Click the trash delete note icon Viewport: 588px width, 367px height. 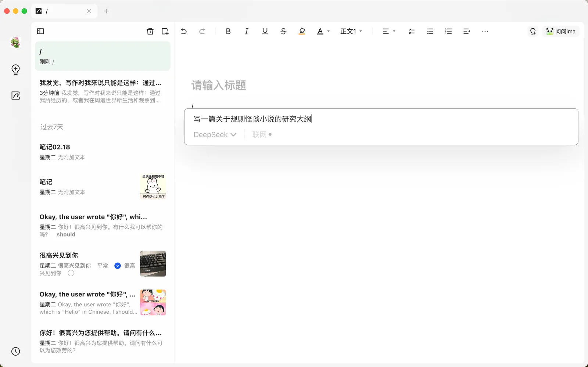pos(150,31)
